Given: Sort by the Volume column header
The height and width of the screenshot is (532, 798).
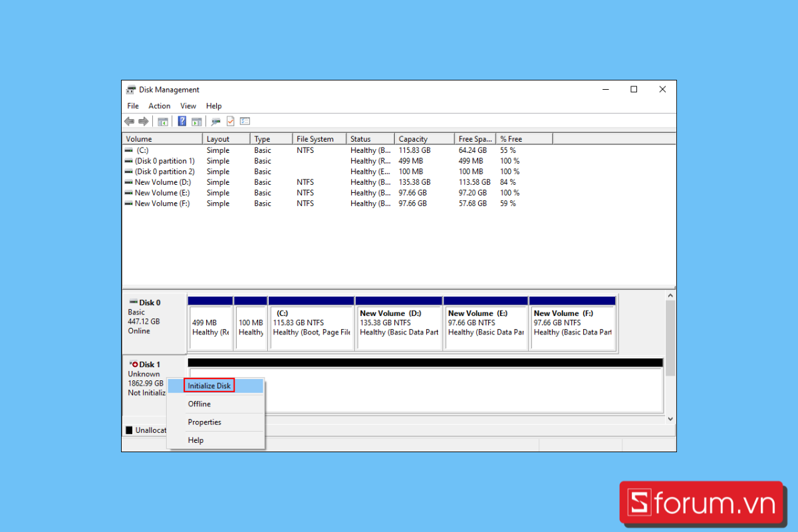Looking at the screenshot, I should tap(163, 139).
